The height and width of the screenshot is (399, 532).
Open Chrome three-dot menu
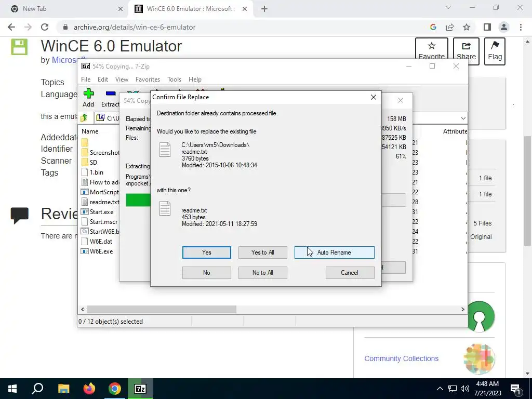(521, 27)
